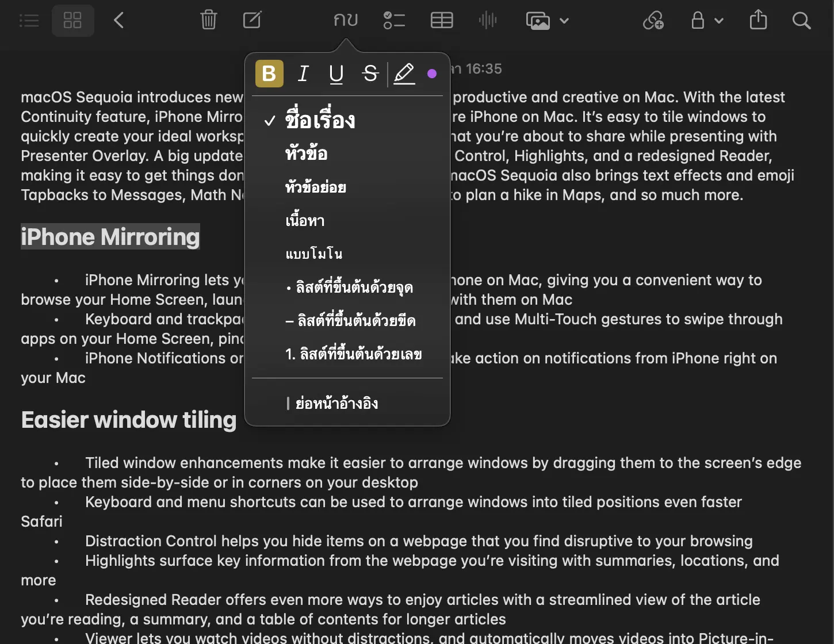Pick the purple highlight color dot
This screenshot has width=834, height=644.
point(432,74)
